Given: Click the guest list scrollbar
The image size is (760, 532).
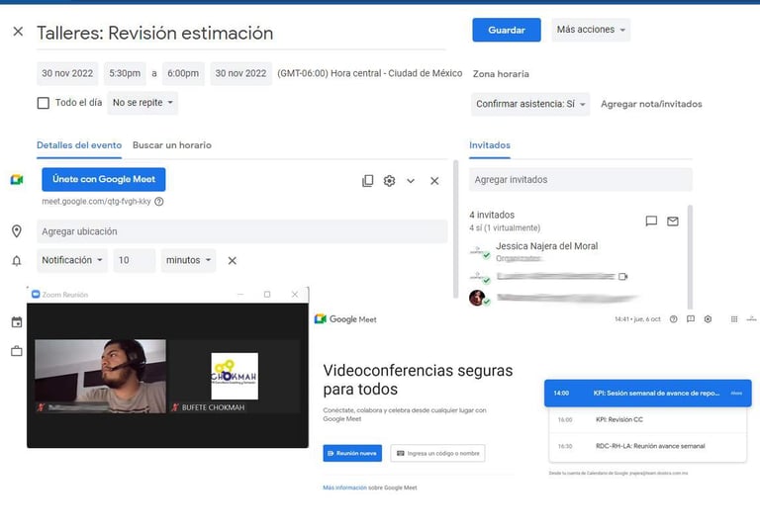Looking at the screenshot, I should (x=690, y=257).
